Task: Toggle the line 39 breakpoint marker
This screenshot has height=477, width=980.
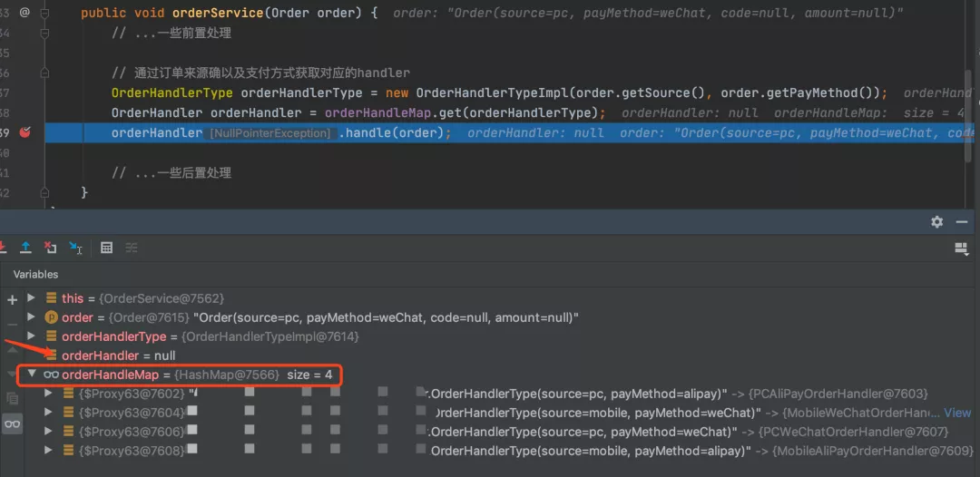Action: [25, 132]
